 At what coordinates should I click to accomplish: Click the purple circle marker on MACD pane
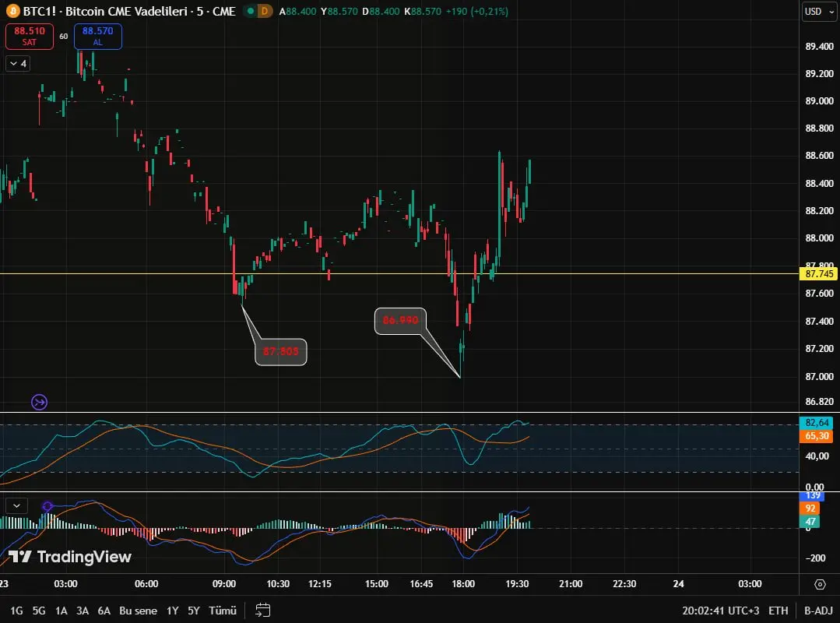tap(47, 506)
